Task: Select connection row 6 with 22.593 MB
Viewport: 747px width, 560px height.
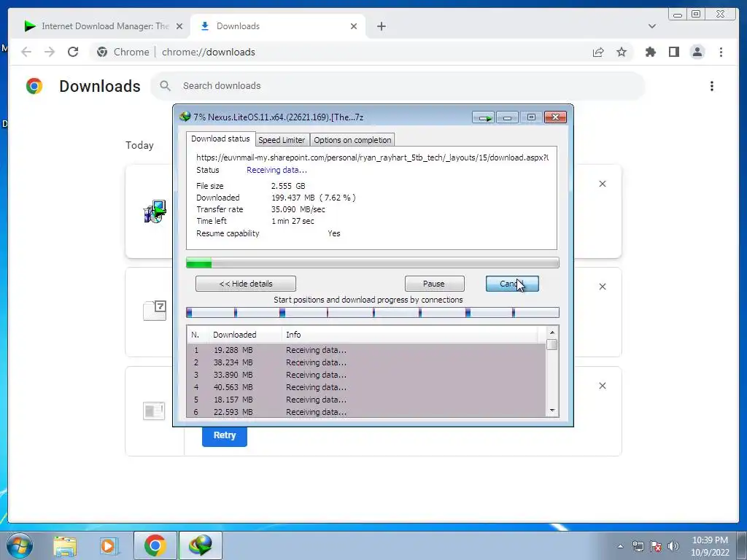Action: pos(366,412)
